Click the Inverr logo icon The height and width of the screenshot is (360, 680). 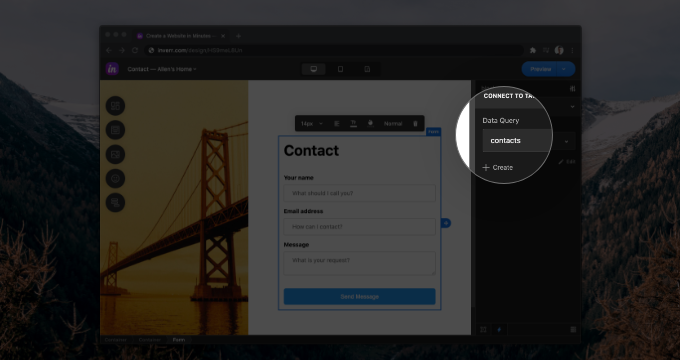112,69
